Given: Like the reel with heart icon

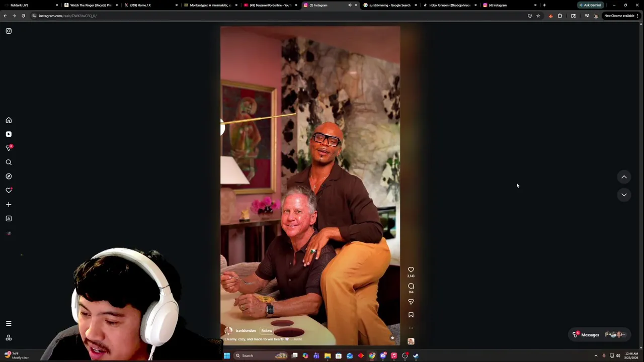Looking at the screenshot, I should 411,270.
